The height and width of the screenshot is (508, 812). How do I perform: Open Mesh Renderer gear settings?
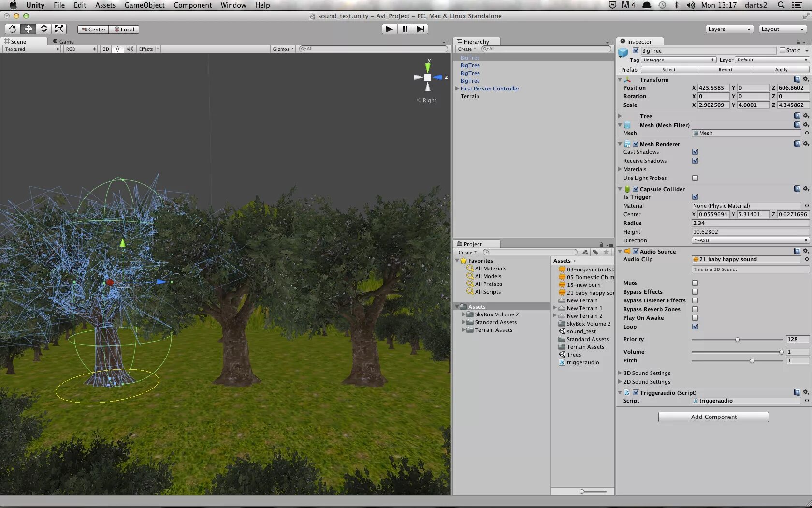[806, 144]
